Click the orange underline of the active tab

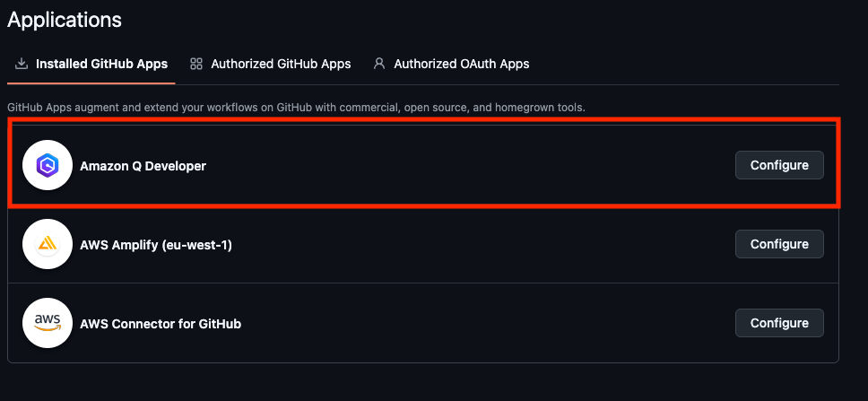tap(91, 83)
